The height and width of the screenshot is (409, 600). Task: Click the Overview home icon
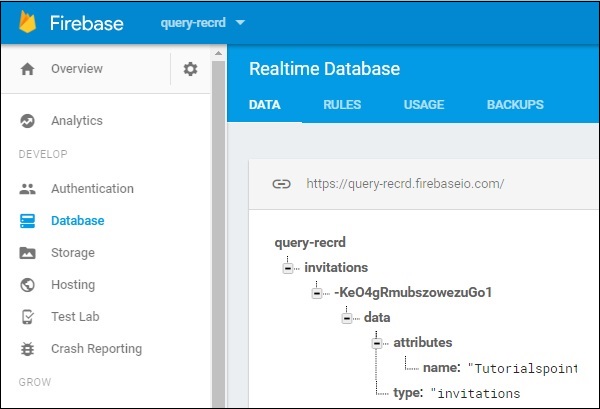pyautogui.click(x=28, y=69)
